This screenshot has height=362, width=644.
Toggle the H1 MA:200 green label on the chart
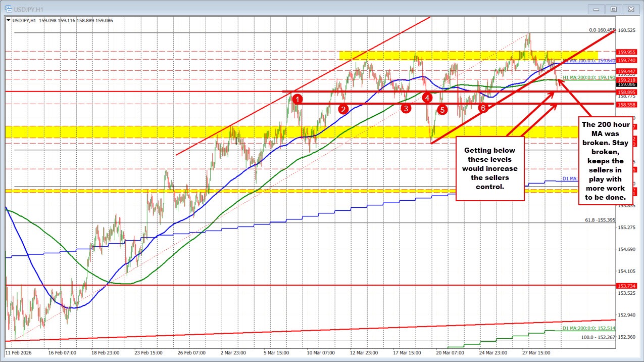[x=589, y=78]
